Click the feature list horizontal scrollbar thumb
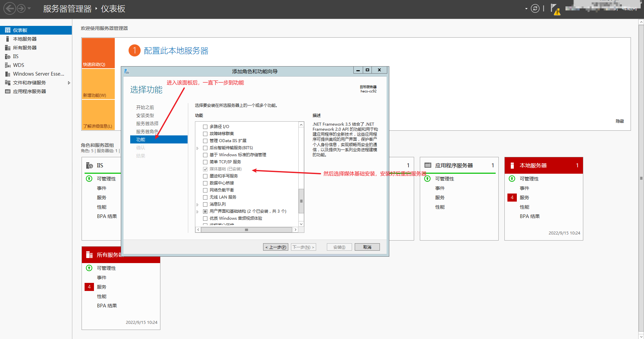This screenshot has height=339, width=644. [247, 230]
